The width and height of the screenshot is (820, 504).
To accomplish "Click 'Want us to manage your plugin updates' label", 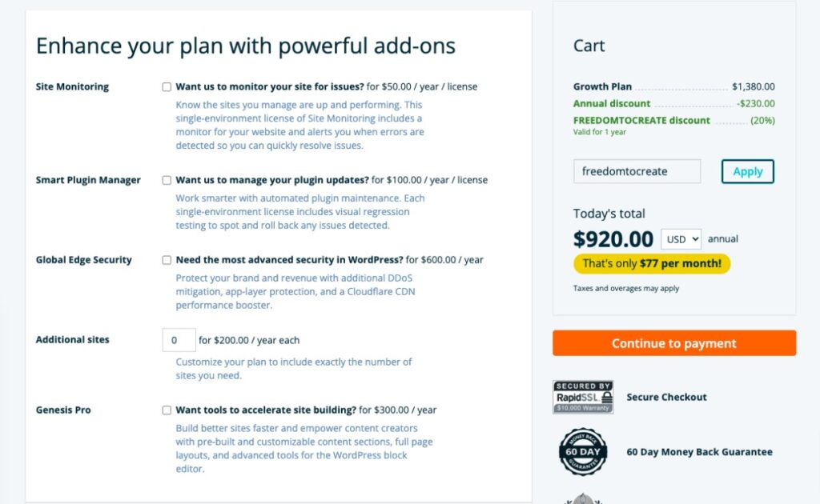I will [272, 180].
